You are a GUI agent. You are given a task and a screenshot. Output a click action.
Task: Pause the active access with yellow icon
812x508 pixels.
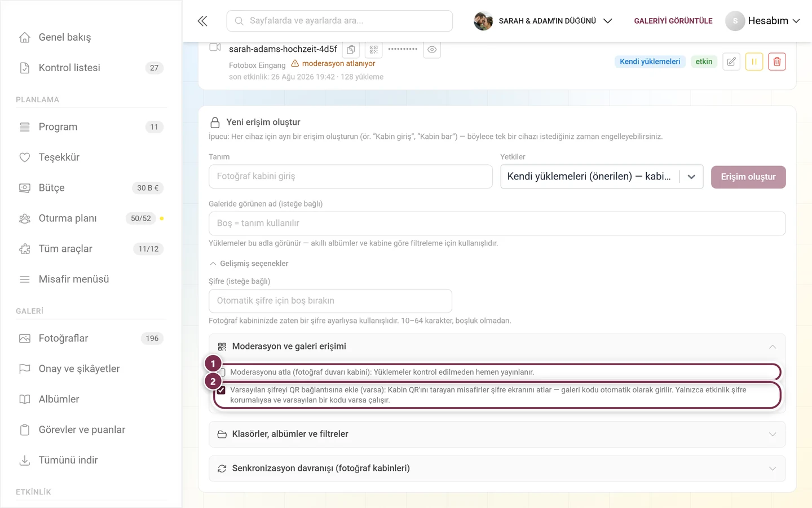(x=754, y=62)
